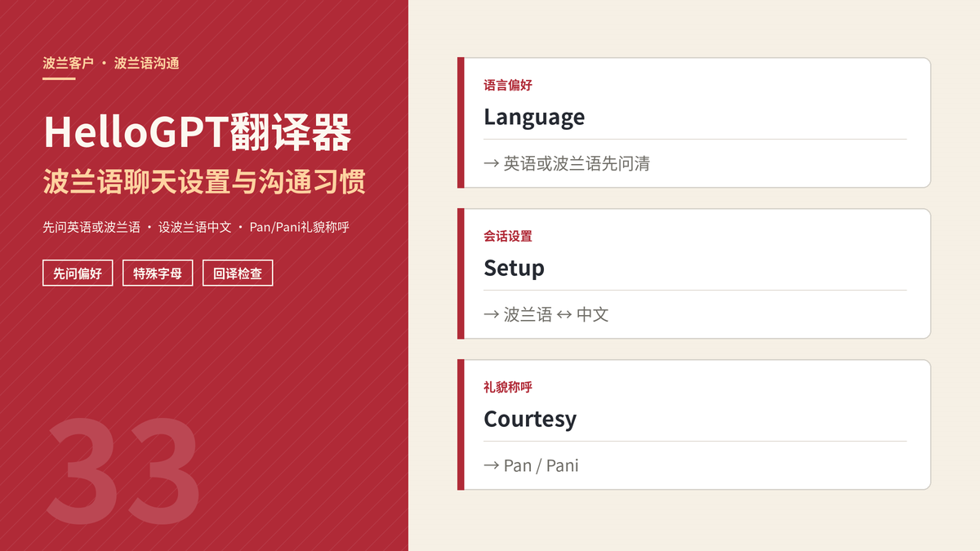Click the 先问偏好 tag
This screenshot has height=551, width=980.
pyautogui.click(x=78, y=273)
